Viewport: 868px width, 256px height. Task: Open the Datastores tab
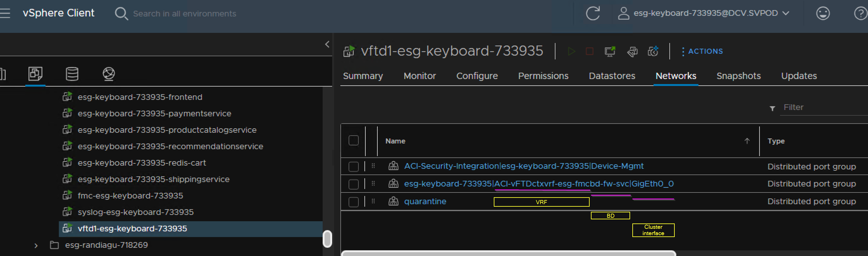[x=612, y=76]
